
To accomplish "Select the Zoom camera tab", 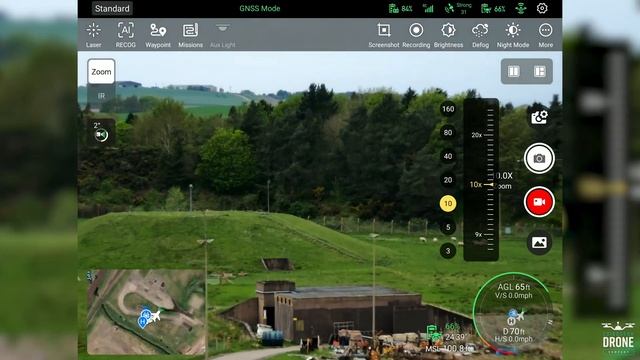I will [101, 71].
